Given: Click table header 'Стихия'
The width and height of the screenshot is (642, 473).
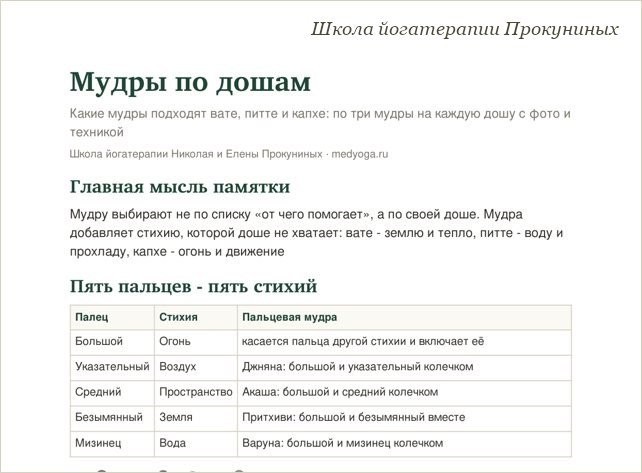Looking at the screenshot, I should click(x=196, y=317).
